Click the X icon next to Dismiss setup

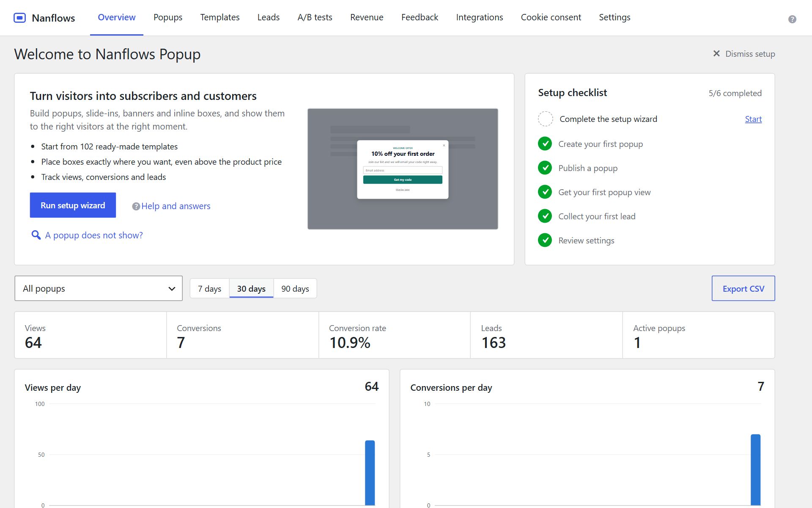pyautogui.click(x=716, y=53)
